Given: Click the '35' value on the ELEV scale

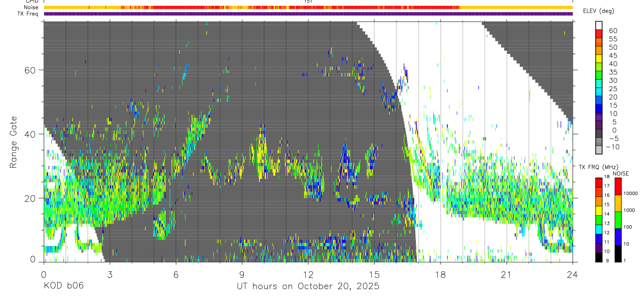Looking at the screenshot, I should [613, 72].
